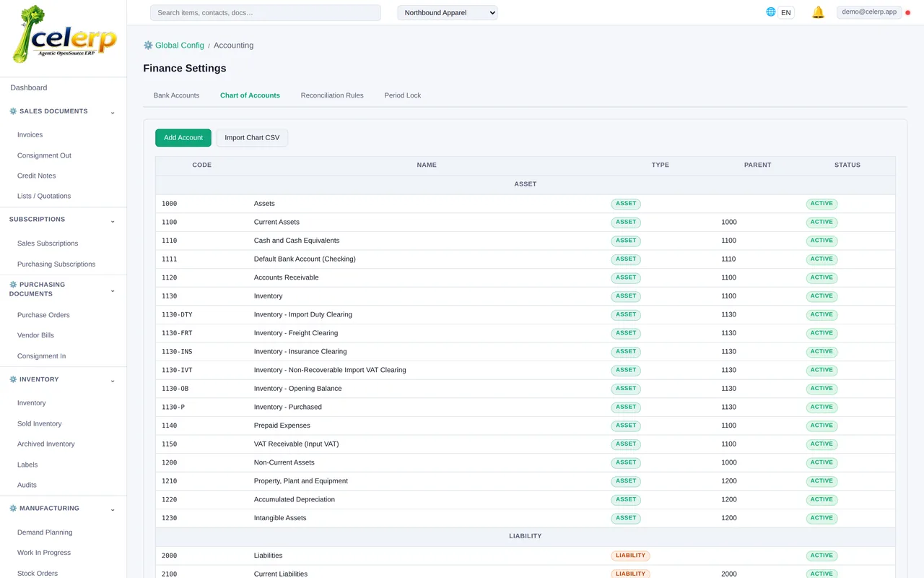Open Demand Planning
The width and height of the screenshot is (924, 578).
click(45, 532)
